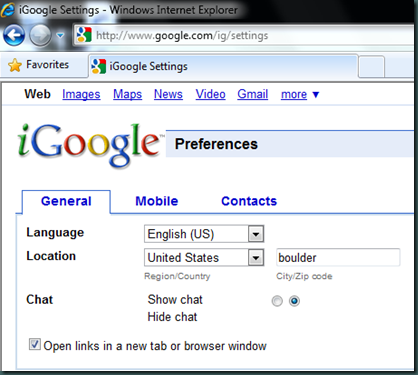This screenshot has height=375, width=418.
Task: Click the City/Zip code field containing boulder
Action: pyautogui.click(x=338, y=258)
